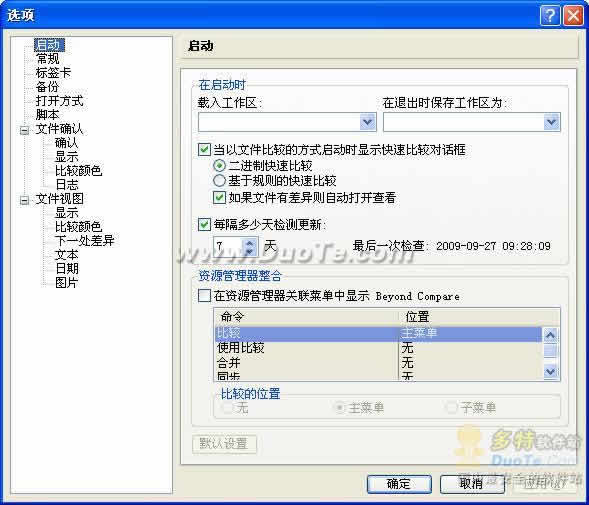Click the 确定 button

pyautogui.click(x=399, y=484)
